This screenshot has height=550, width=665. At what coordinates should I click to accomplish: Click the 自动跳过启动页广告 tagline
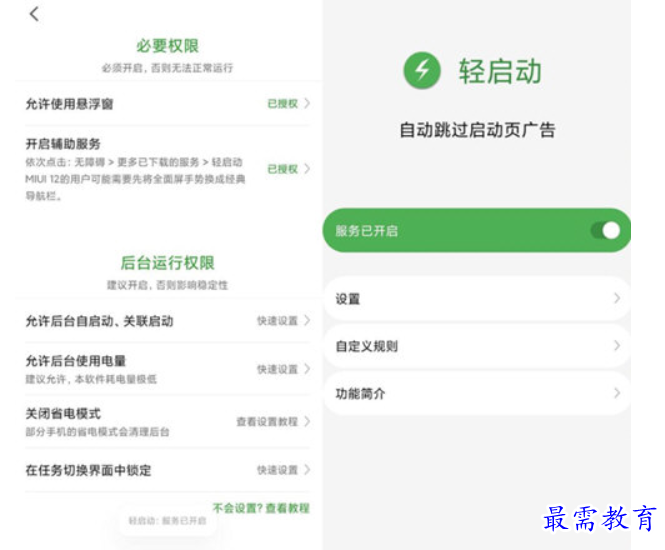pos(477,130)
